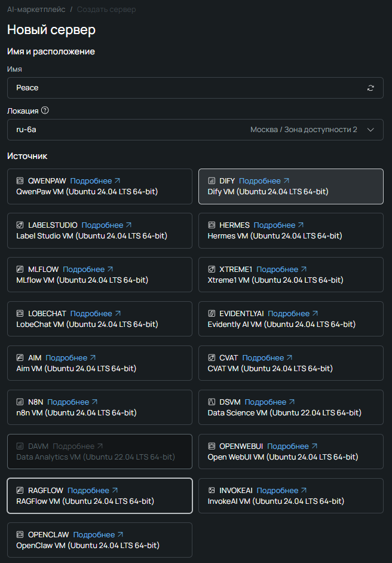The height and width of the screenshot is (563, 392).
Task: Click the N8N card icon
Action: point(20,402)
